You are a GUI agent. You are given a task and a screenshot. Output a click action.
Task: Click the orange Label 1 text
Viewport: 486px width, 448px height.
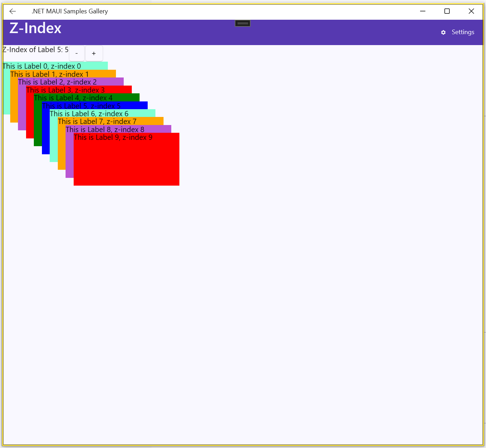49,74
